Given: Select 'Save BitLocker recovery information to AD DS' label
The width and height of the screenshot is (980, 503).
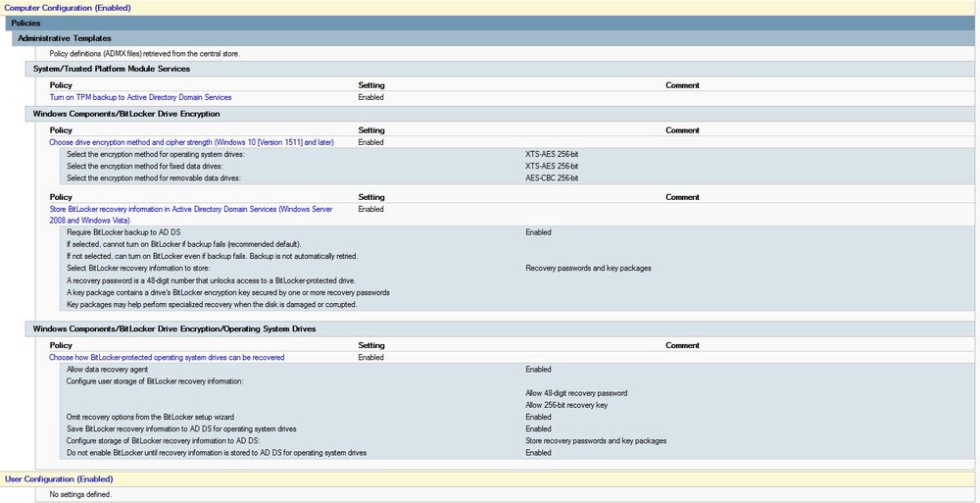Looking at the screenshot, I should click(181, 429).
